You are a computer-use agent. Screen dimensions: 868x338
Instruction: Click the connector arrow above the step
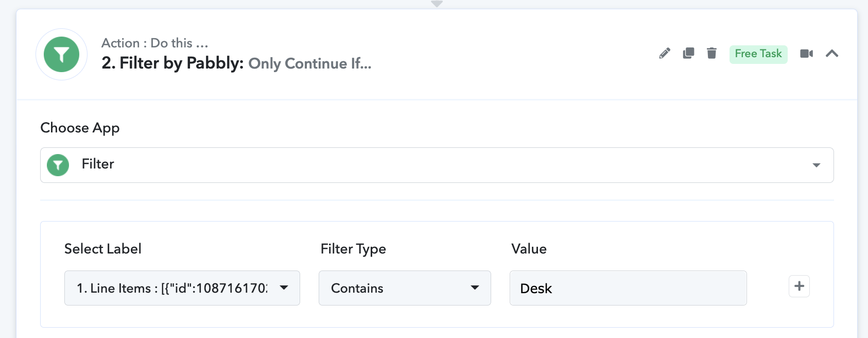pyautogui.click(x=437, y=4)
